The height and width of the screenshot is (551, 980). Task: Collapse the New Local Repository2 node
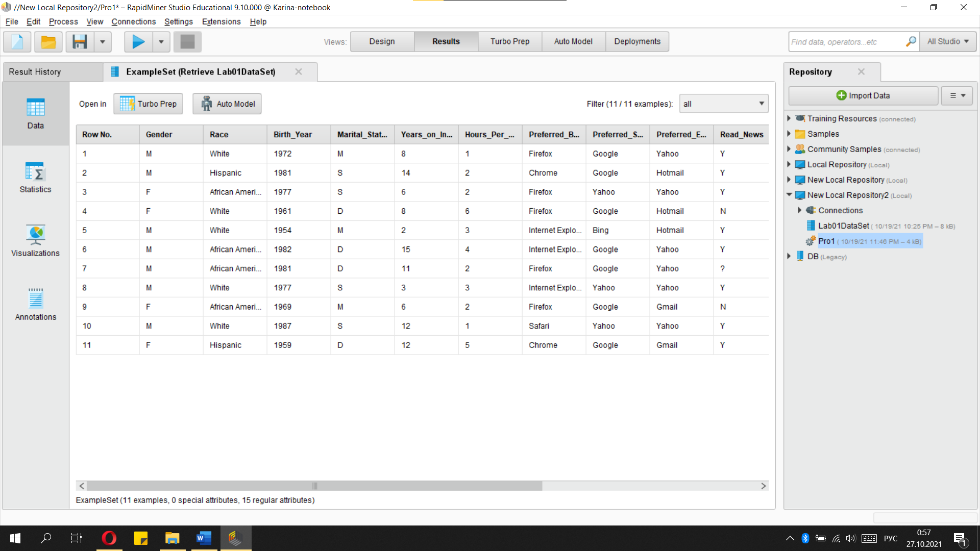pyautogui.click(x=789, y=195)
